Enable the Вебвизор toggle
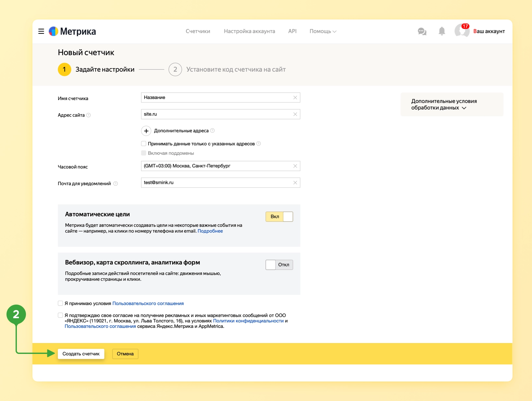The image size is (532, 401). coord(279,265)
